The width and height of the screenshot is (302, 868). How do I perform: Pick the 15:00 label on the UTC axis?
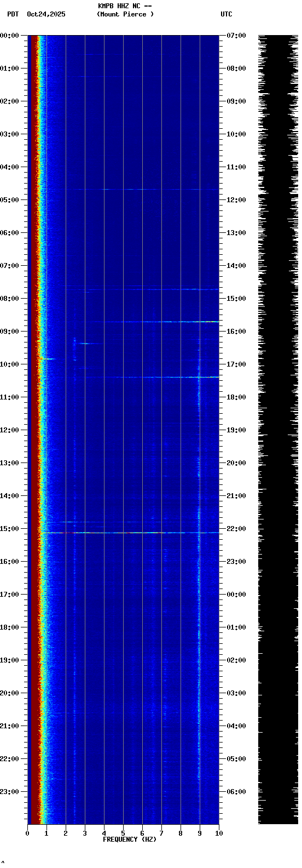point(236,299)
